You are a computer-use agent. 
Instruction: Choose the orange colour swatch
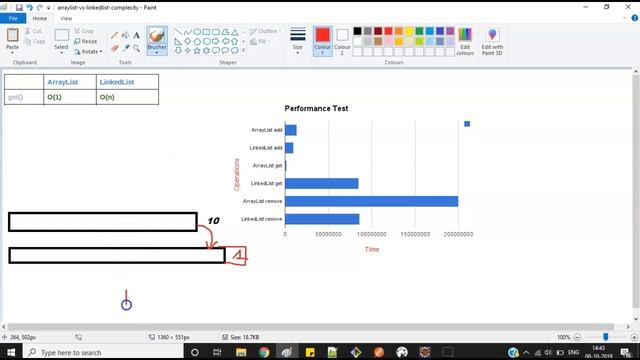pyautogui.click(x=399, y=31)
